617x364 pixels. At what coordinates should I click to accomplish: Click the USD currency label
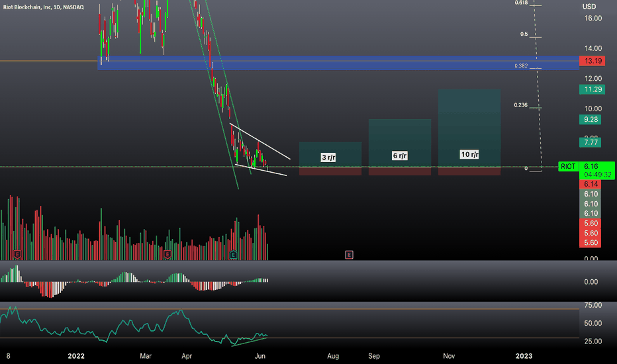pos(589,7)
